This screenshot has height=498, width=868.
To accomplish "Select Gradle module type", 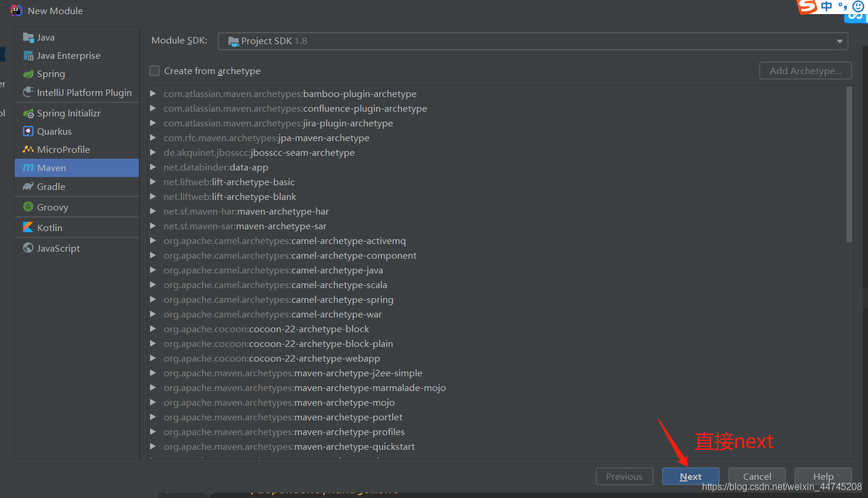I will tap(77, 186).
